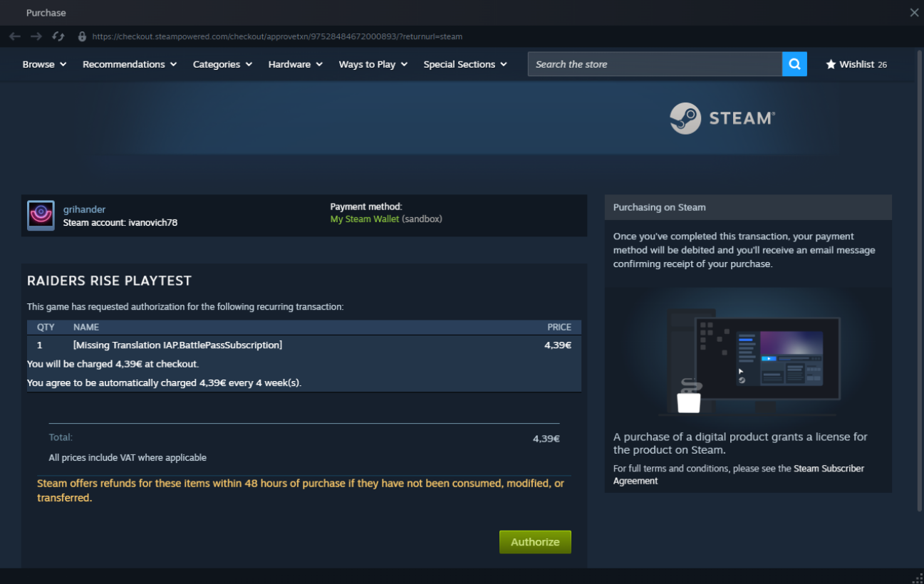
Task: Click the Wishlist star icon
Action: (x=831, y=64)
